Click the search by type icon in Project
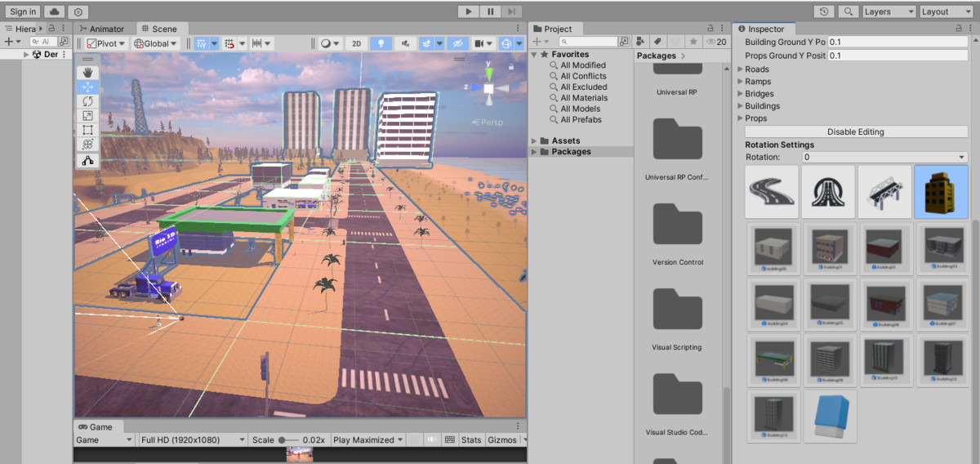 641,41
